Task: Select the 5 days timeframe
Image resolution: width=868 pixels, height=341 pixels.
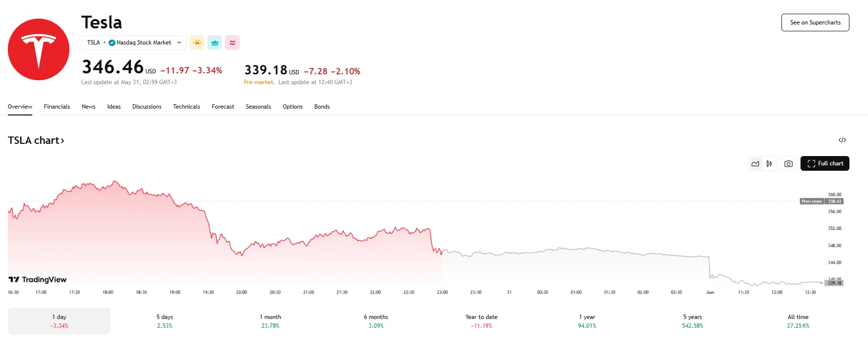Action: click(x=164, y=320)
